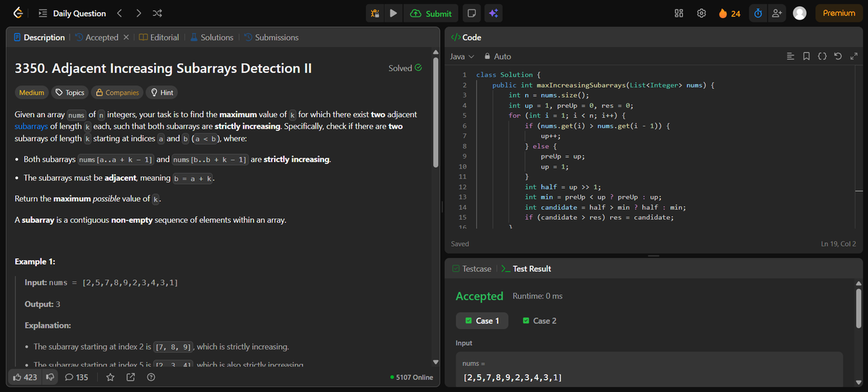Click the Code panel header
868x392 pixels.
coord(467,37)
